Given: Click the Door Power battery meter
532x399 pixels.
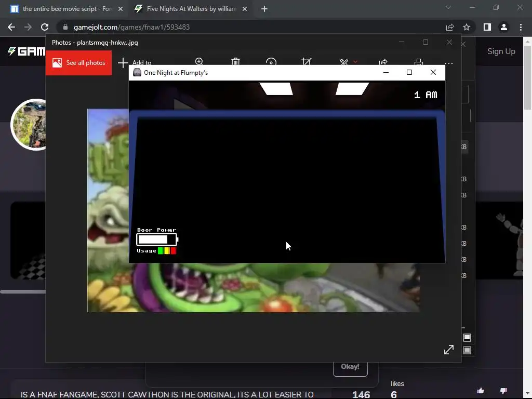Looking at the screenshot, I should 157,240.
